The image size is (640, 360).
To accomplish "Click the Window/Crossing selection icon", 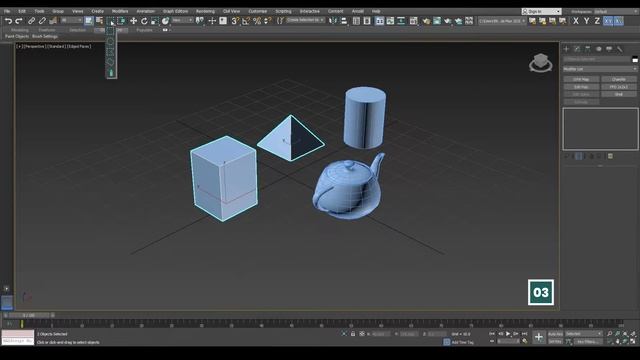I will pyautogui.click(x=121, y=21).
